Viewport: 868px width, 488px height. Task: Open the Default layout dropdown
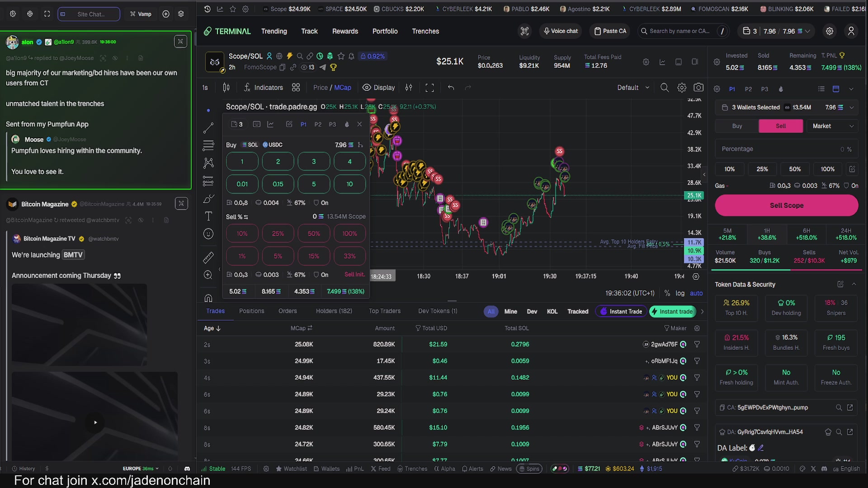pos(633,88)
